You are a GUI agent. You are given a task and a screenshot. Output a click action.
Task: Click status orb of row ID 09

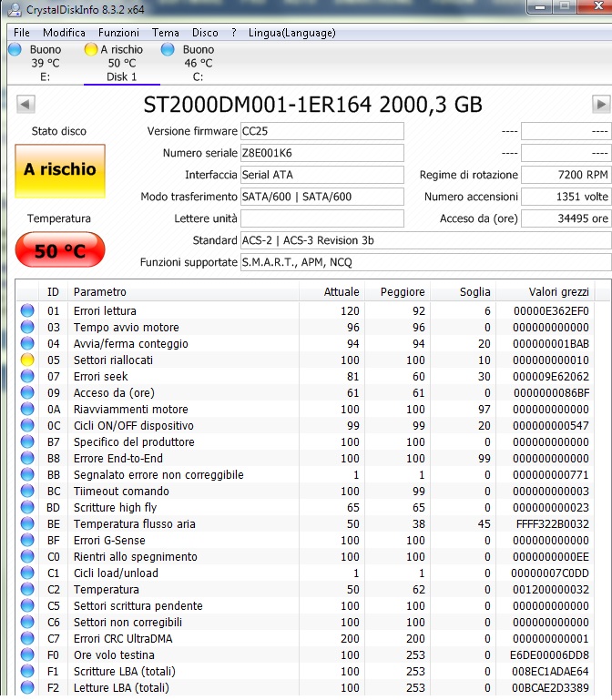click(x=27, y=393)
